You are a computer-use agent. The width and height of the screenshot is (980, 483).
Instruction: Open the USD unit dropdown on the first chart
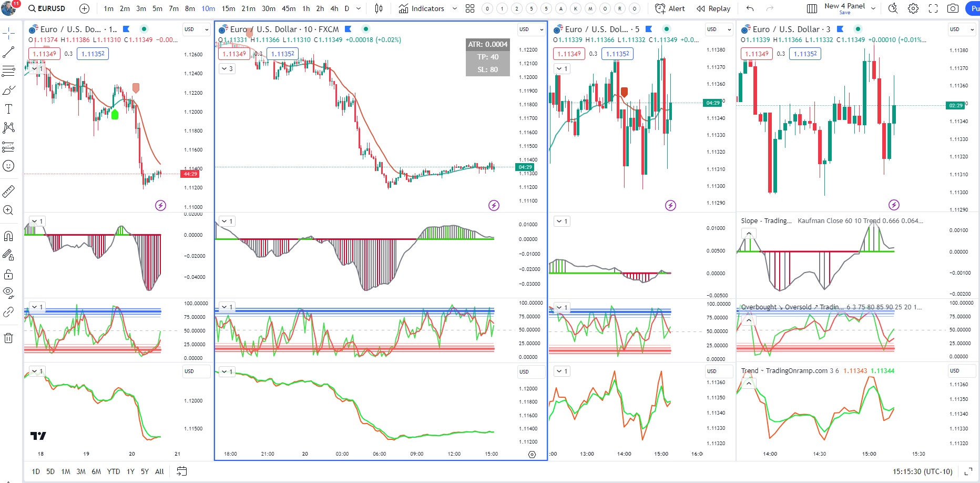tap(196, 29)
